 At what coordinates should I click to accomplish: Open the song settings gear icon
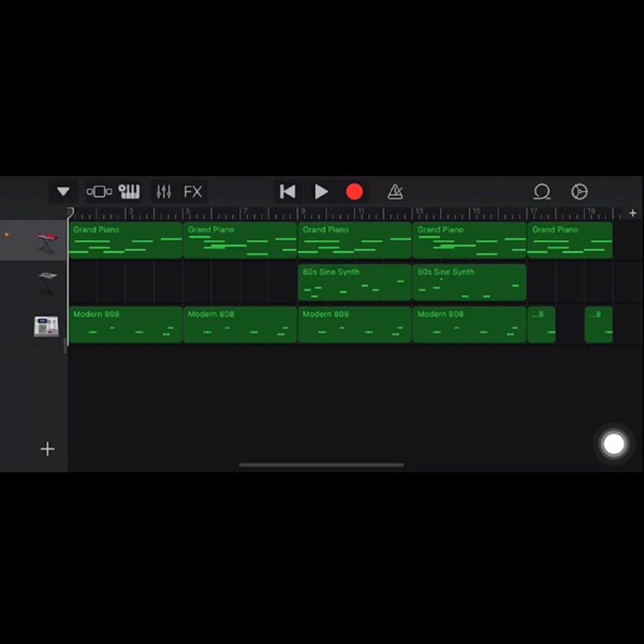point(579,191)
